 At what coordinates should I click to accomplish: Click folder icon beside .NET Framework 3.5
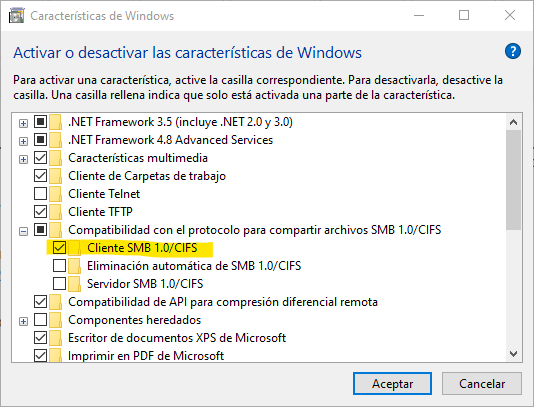(55, 122)
